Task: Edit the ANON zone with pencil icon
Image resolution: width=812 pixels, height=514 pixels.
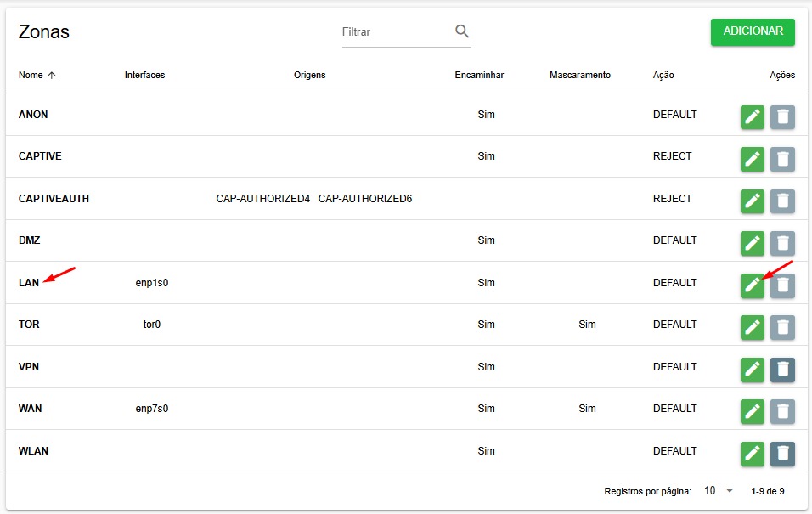Action: (x=752, y=116)
